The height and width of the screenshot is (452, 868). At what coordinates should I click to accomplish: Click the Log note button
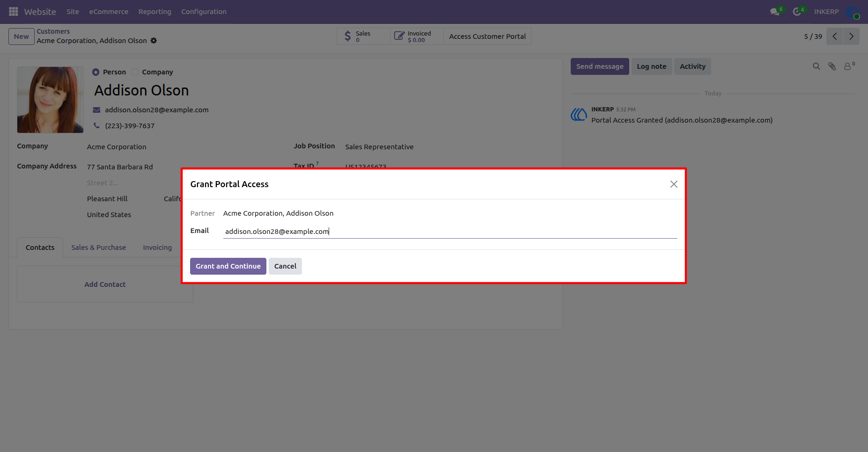click(651, 66)
